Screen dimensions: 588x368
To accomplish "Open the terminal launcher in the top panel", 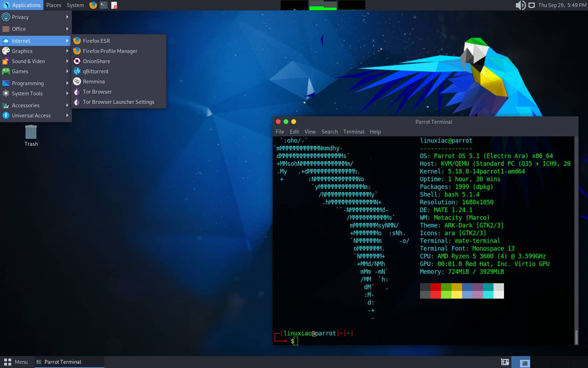I will 103,5.
